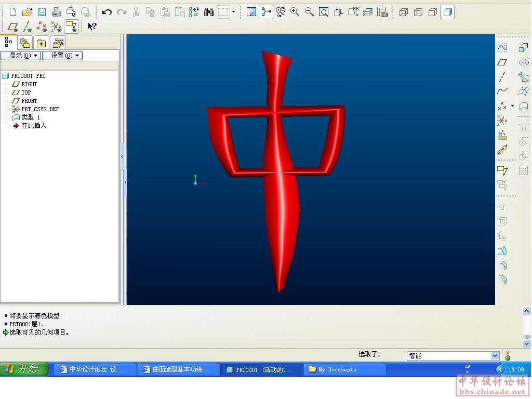Switch to the favorites tab
Screen dimensions: 532x399
click(x=42, y=43)
